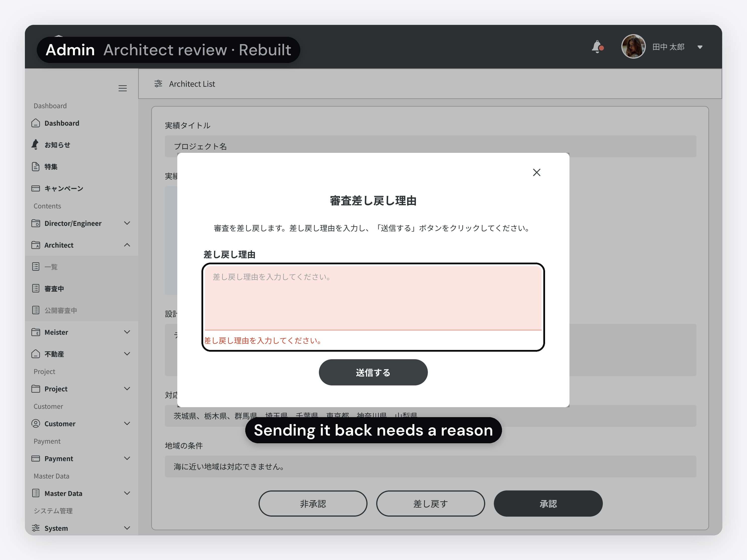Click the 公開審査中 list icon
747x560 pixels.
tap(35, 310)
